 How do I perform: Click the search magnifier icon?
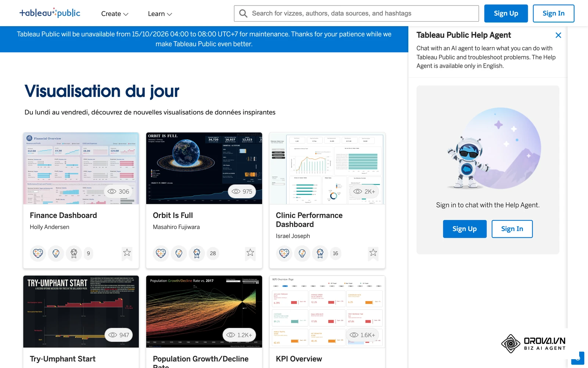pyautogui.click(x=243, y=14)
